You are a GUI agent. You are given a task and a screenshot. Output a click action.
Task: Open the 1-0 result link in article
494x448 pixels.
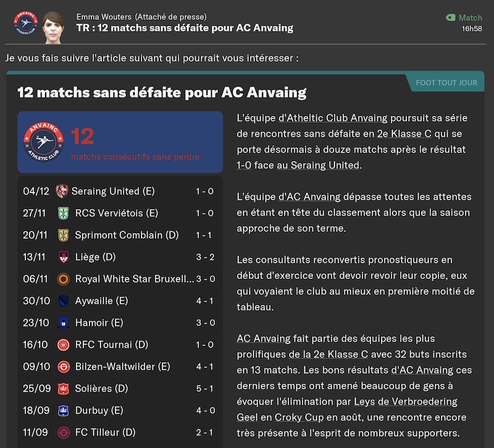pyautogui.click(x=244, y=165)
